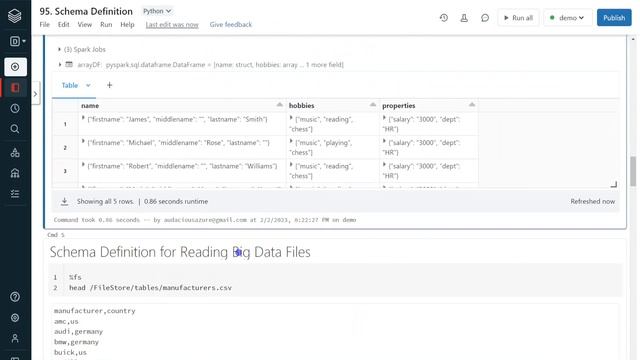Expand properties map in row 3

(384, 164)
